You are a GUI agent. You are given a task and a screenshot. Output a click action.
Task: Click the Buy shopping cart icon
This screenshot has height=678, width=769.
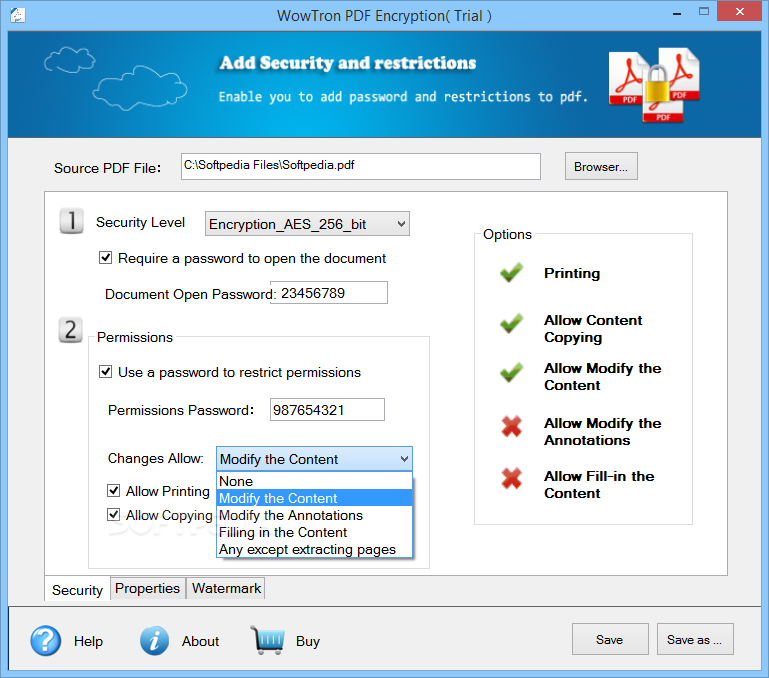[268, 640]
